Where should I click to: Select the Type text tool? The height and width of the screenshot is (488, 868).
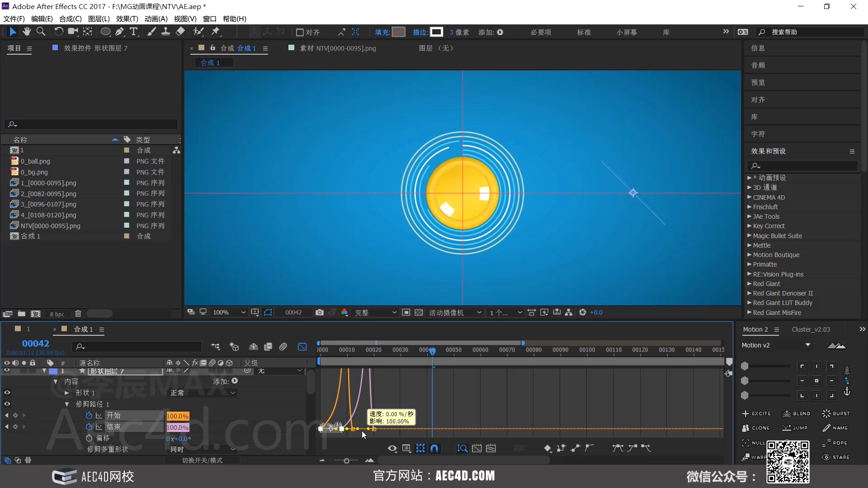134,32
